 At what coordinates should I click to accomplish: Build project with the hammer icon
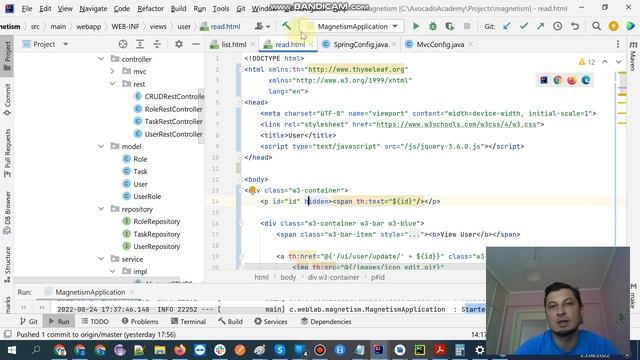coord(287,26)
